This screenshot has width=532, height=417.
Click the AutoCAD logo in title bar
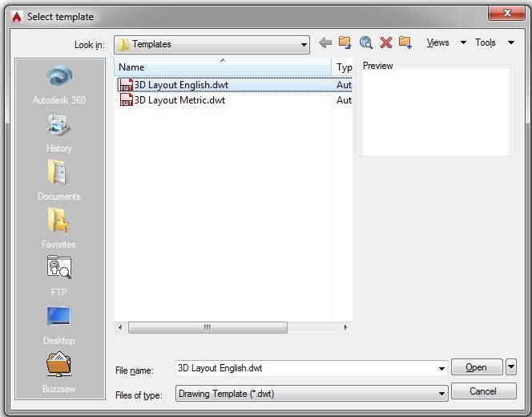tap(16, 17)
